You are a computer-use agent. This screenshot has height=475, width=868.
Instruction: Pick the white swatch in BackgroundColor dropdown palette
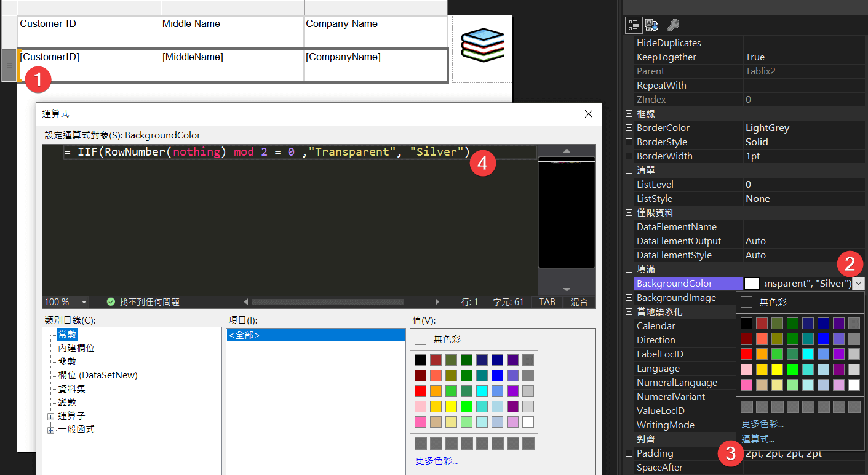click(x=854, y=385)
